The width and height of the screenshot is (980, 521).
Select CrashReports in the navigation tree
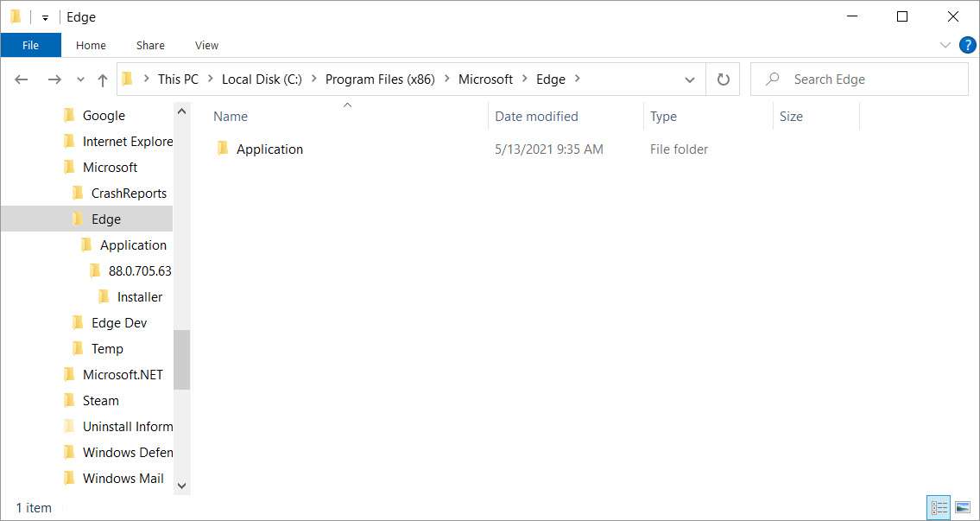(129, 194)
